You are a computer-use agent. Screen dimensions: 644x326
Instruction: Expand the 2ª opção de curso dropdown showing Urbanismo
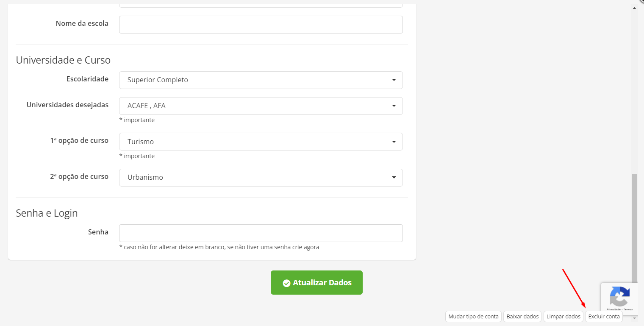(261, 178)
